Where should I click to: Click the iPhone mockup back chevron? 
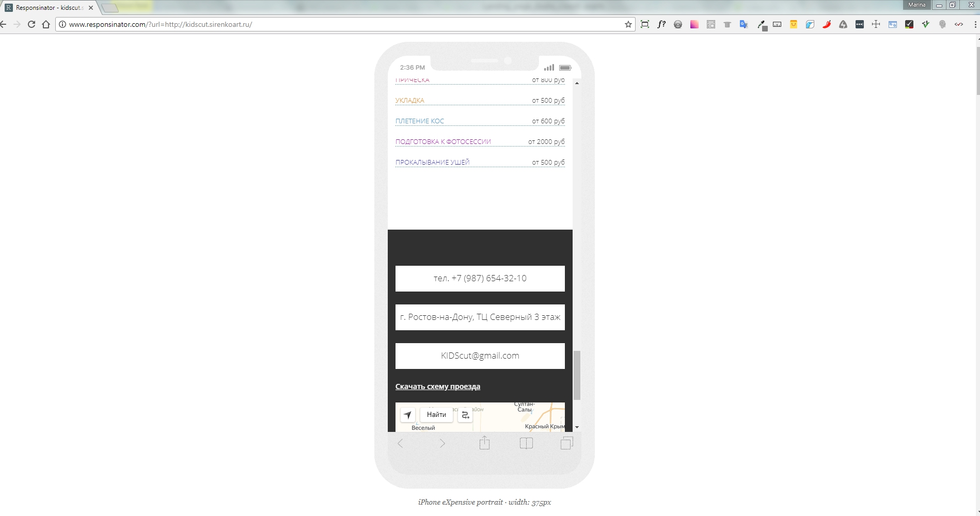point(400,443)
